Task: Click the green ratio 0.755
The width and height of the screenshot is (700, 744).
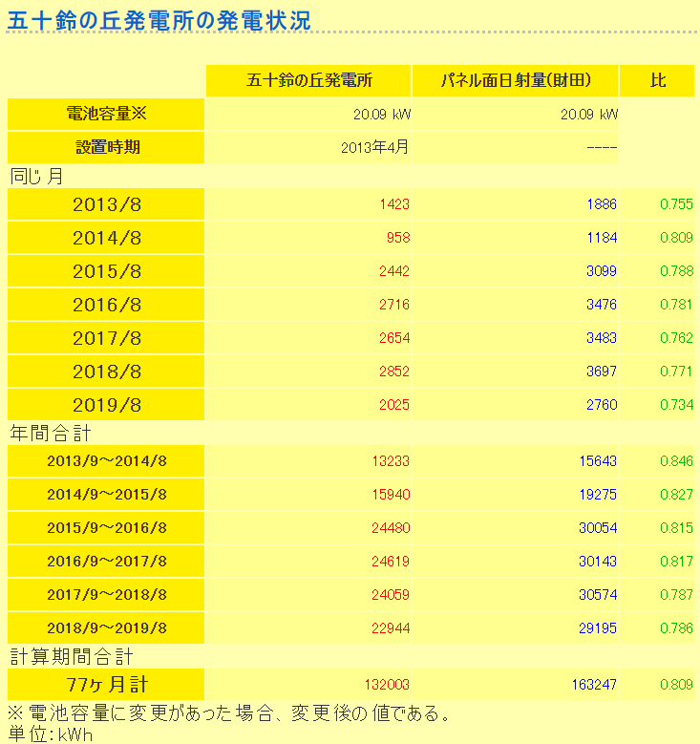Action: [x=677, y=204]
